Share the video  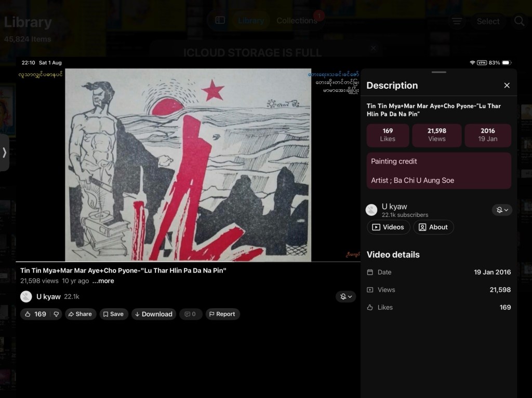pyautogui.click(x=81, y=314)
